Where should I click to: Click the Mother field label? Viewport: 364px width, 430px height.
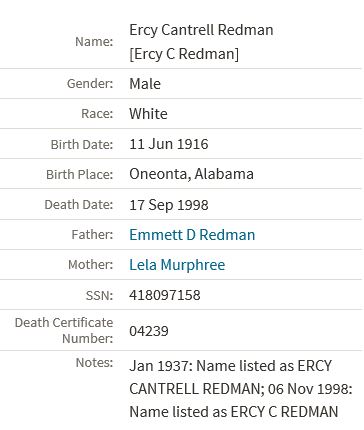pos(91,264)
